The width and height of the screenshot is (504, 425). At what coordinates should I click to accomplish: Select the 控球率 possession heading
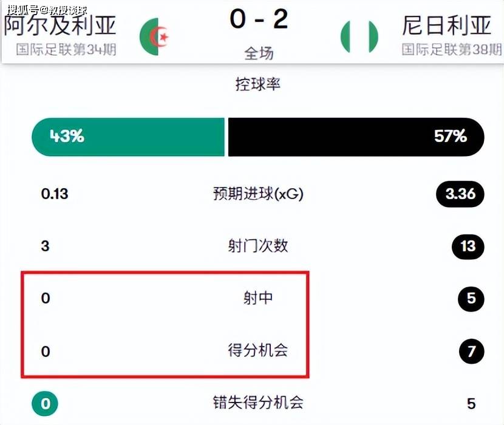coord(258,84)
